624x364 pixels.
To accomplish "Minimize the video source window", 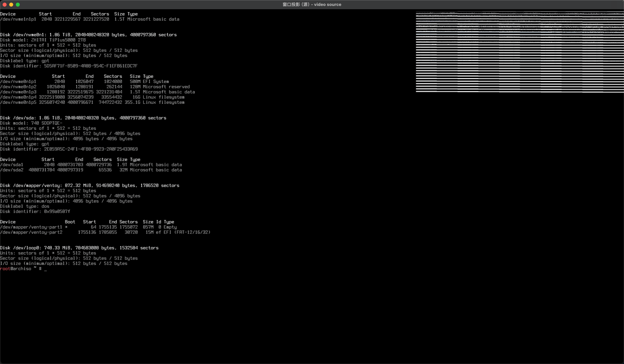I will (x=11, y=5).
